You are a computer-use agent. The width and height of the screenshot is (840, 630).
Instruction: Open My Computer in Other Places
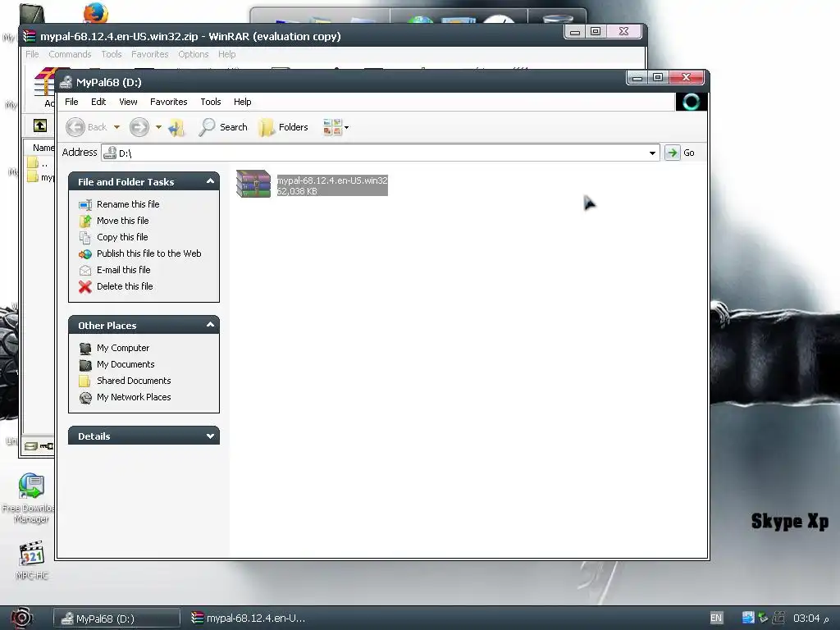[x=123, y=348]
